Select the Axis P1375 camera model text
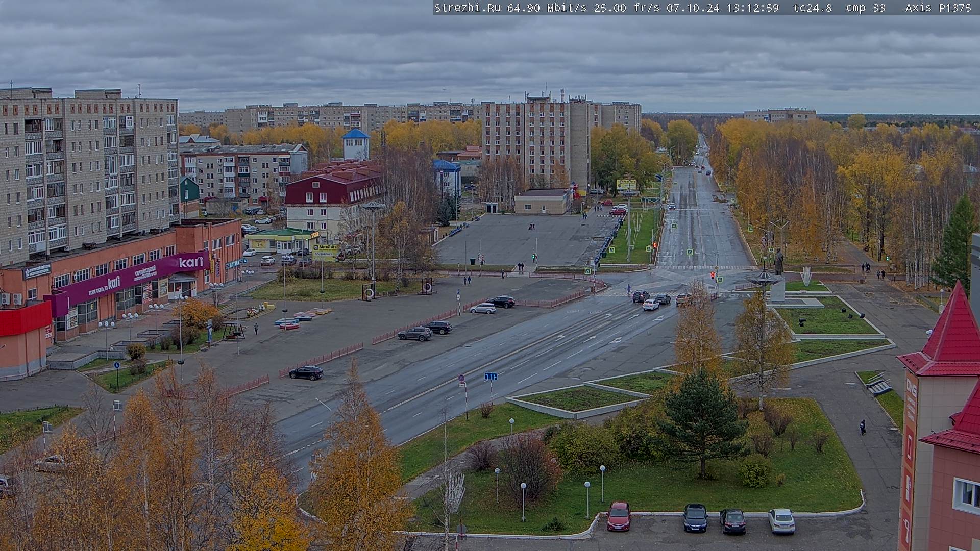Viewport: 980px width, 551px height. click(x=938, y=8)
